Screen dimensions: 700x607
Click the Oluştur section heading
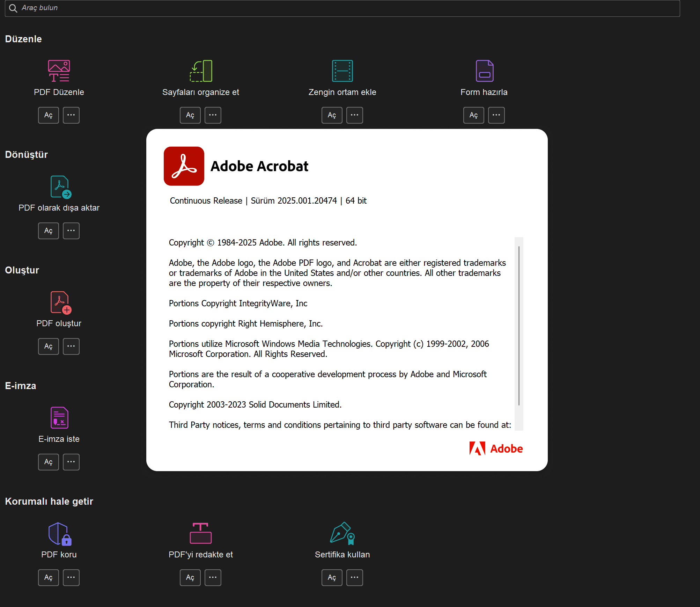(22, 270)
